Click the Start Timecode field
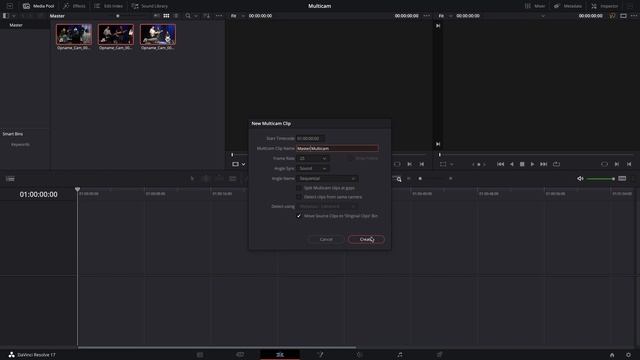 (x=310, y=138)
